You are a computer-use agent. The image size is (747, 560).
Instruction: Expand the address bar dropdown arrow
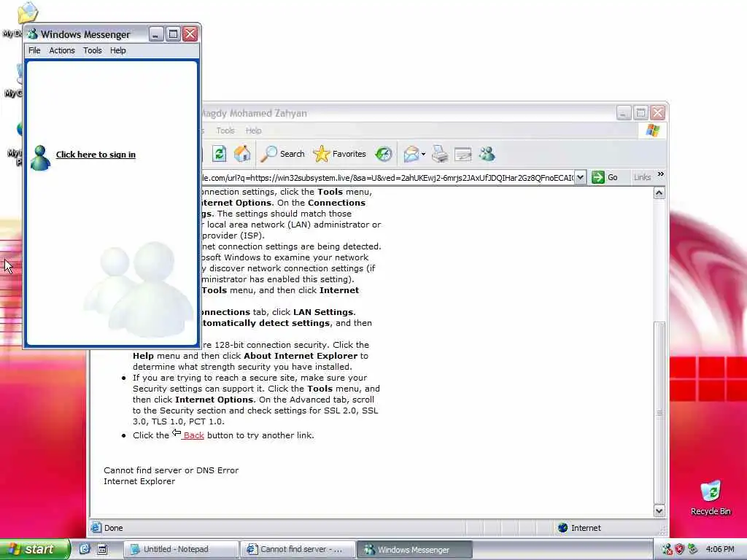click(x=580, y=178)
